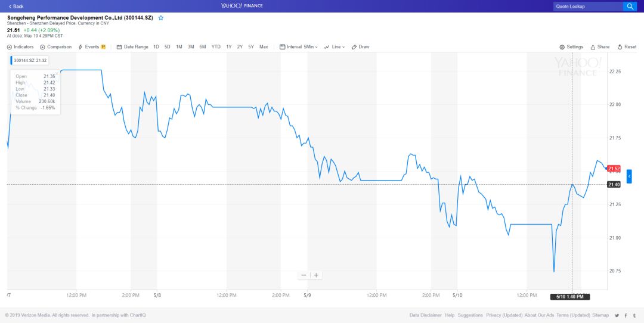Image resolution: width=644 pixels, height=323 pixels.
Task: Pick a custom Date Range
Action: pos(132,47)
